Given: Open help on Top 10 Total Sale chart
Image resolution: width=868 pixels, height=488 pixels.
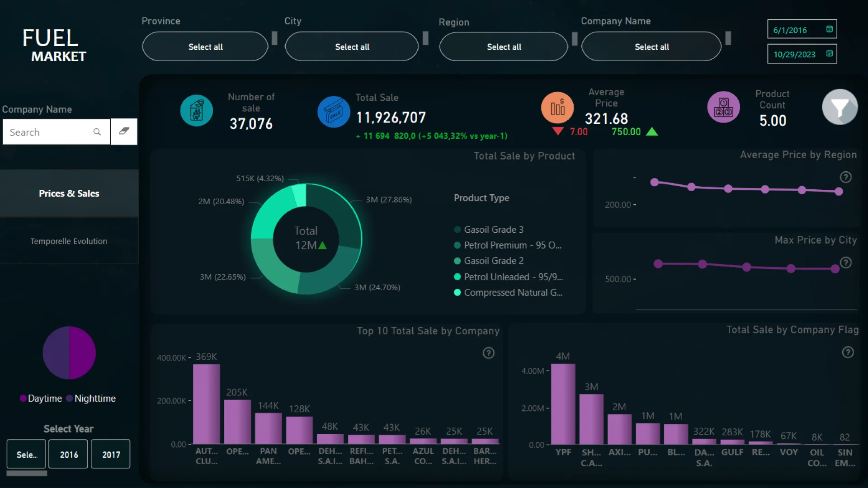Looking at the screenshot, I should [x=488, y=353].
